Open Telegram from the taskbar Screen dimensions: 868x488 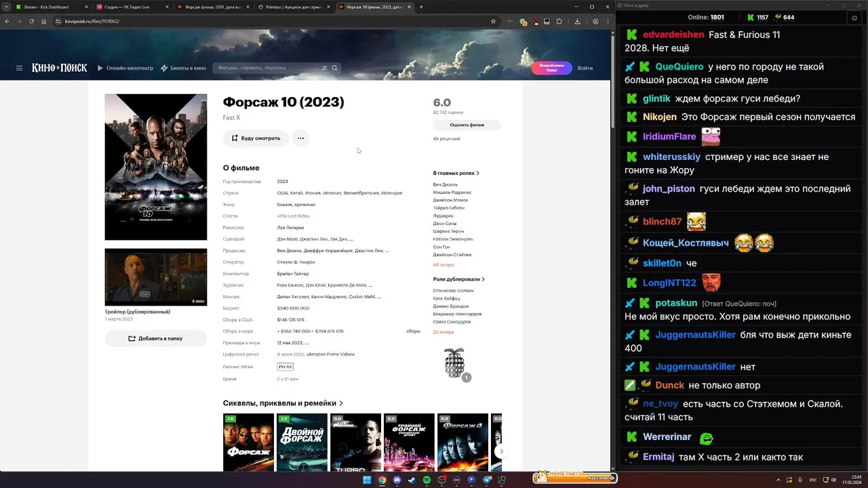click(486, 480)
